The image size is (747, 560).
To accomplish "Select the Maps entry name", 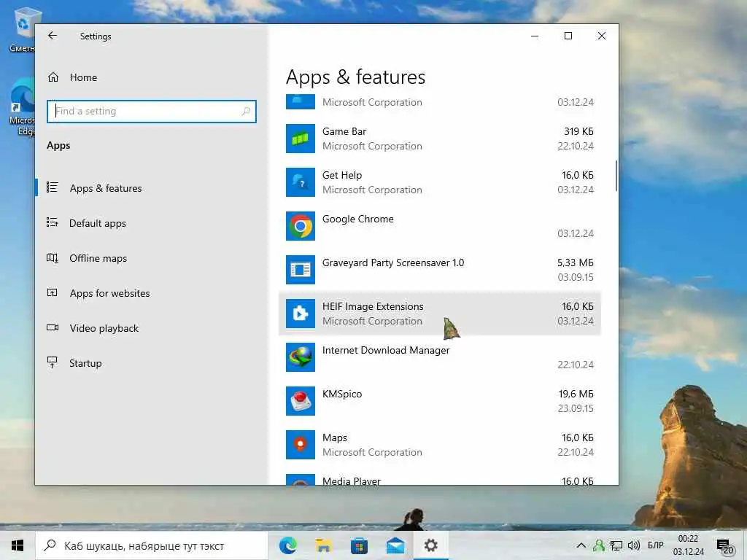I will [334, 437].
